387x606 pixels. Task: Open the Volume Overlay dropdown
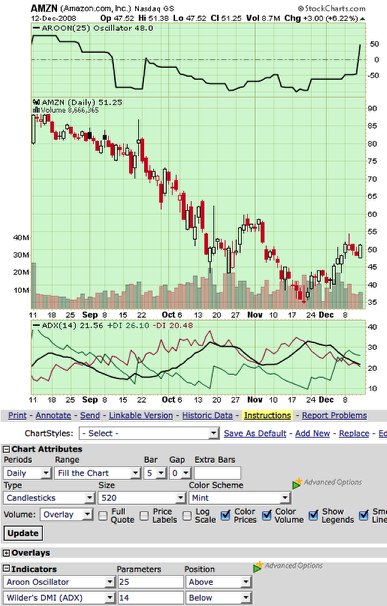click(x=66, y=514)
